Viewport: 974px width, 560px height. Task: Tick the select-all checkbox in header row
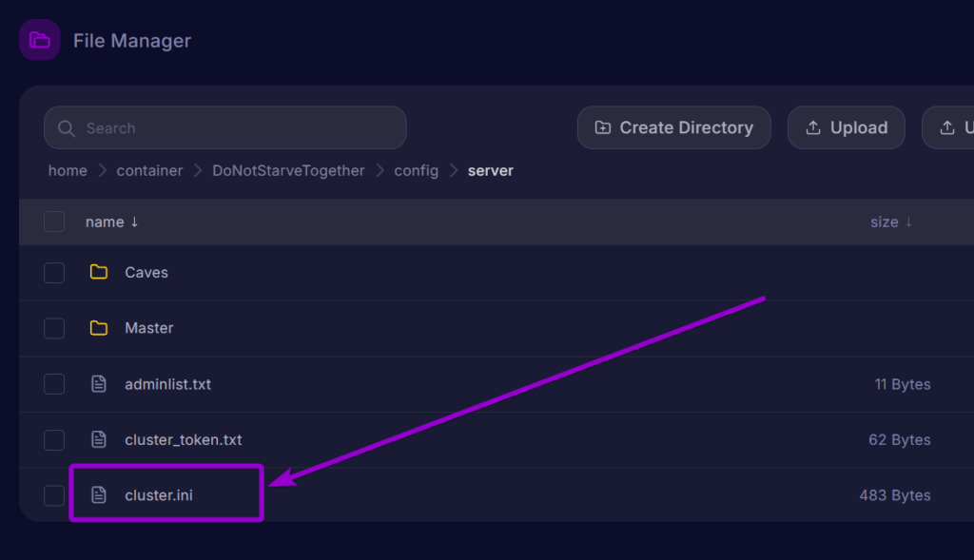coord(54,222)
